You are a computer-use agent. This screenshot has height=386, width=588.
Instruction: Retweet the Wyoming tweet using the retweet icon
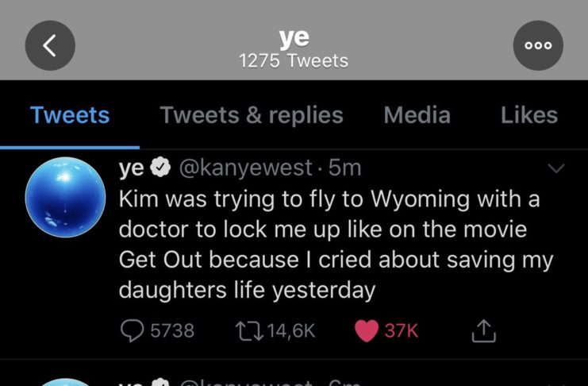click(x=246, y=330)
